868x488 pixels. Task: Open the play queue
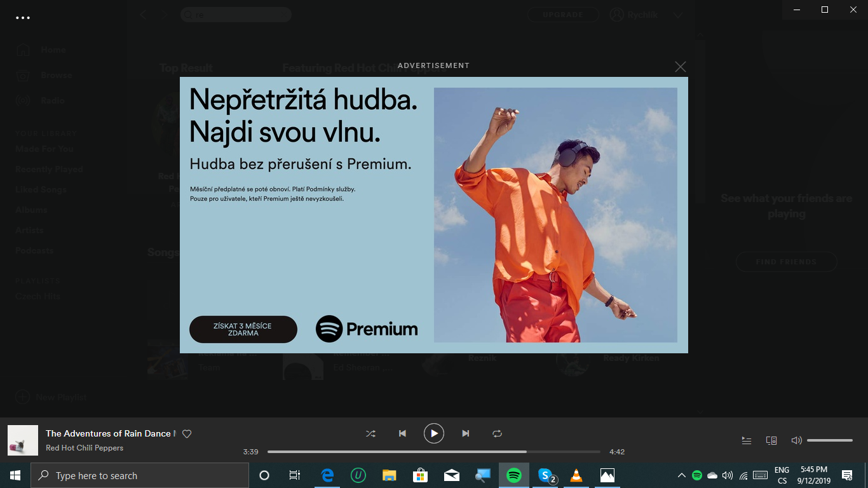coord(747,440)
